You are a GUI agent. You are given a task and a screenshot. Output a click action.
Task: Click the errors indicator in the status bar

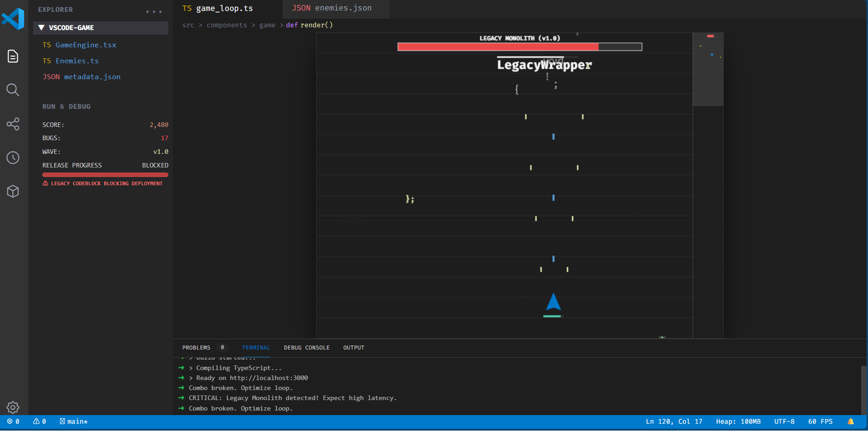[x=14, y=421]
